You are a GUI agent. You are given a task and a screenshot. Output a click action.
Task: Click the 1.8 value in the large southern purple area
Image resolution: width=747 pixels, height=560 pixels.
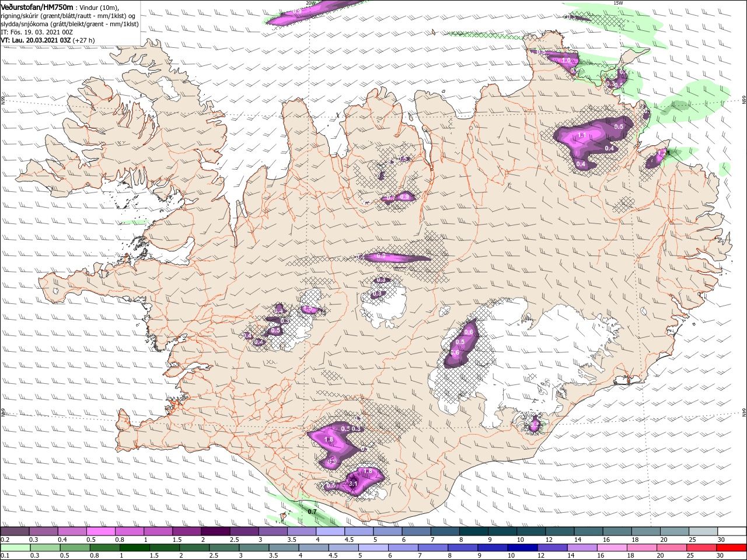328,439
